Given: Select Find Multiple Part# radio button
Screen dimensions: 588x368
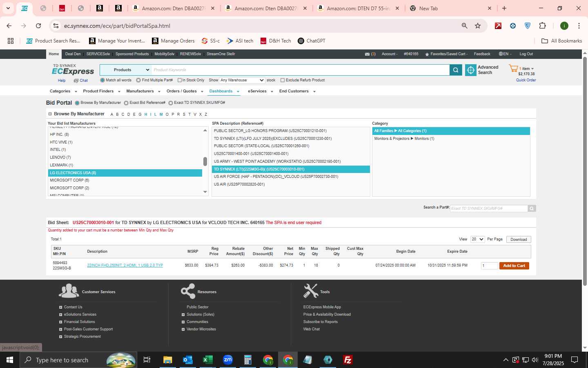Looking at the screenshot, I should [138, 80].
